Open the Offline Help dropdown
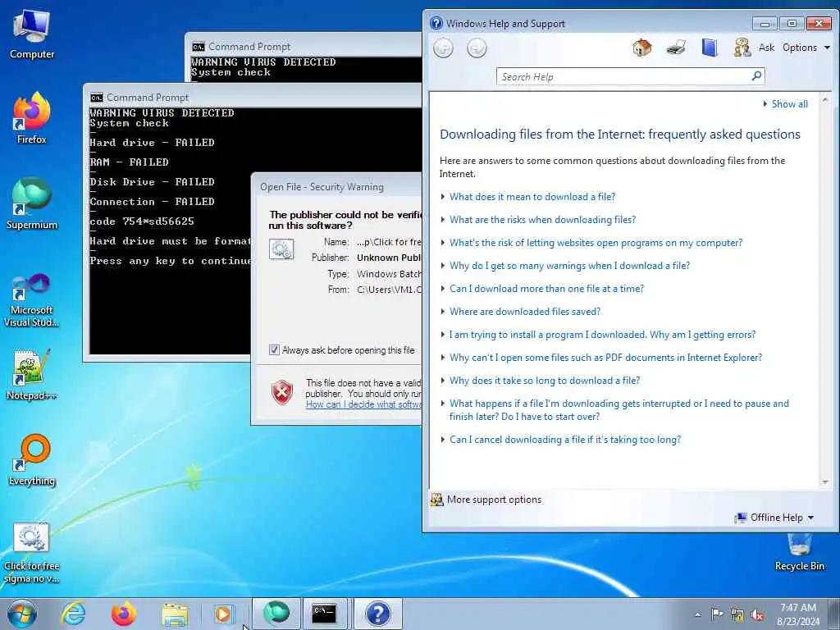 (x=774, y=518)
